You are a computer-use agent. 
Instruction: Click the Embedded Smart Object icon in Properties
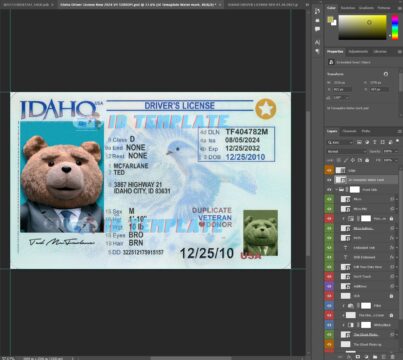pyautogui.click(x=331, y=62)
